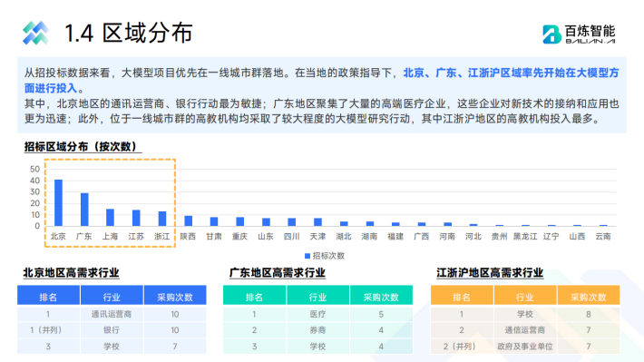
Task: Click the blue 招标次数 legend square
Action: tap(307, 256)
